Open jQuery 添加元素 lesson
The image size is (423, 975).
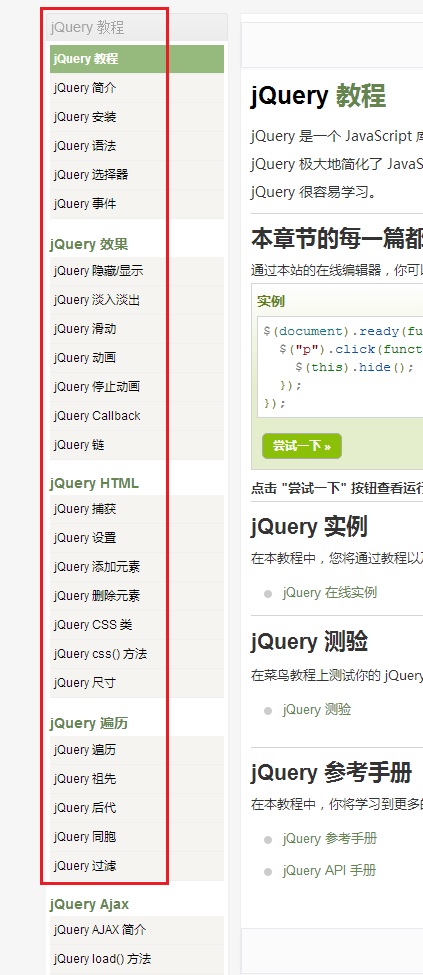coord(137,567)
